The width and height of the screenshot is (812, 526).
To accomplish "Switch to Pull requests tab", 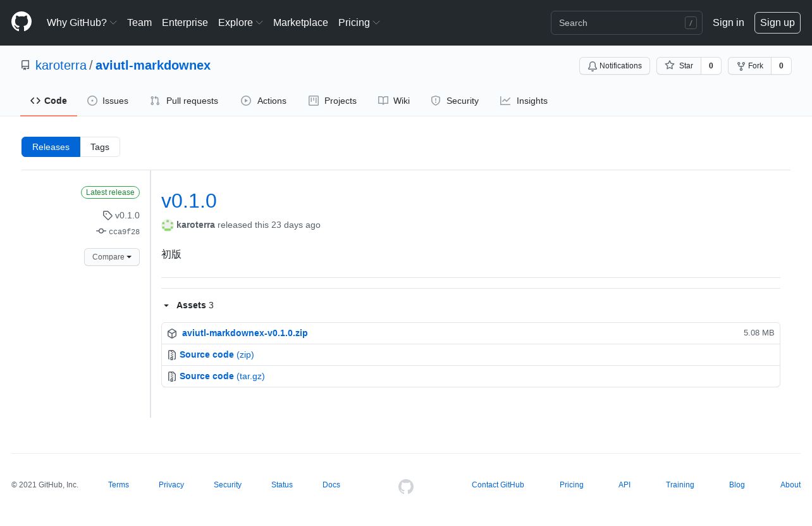I will tap(184, 101).
